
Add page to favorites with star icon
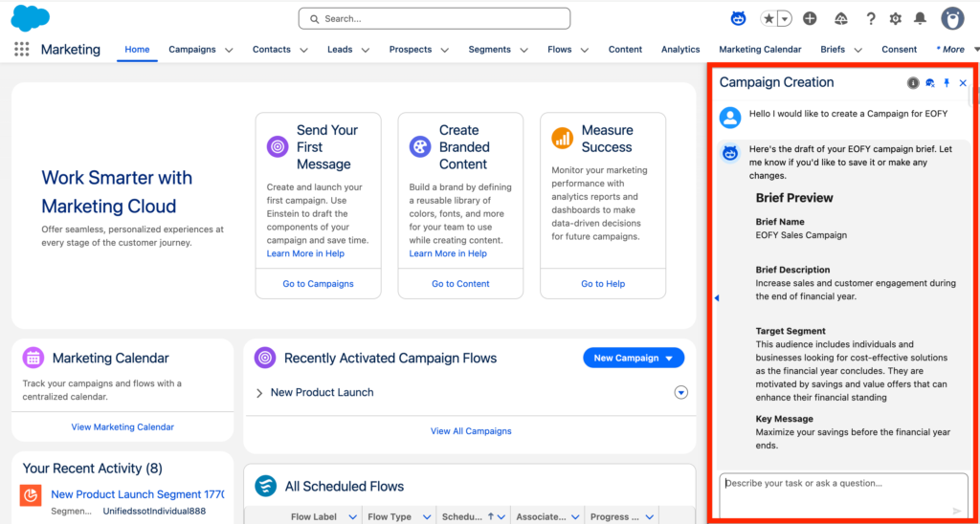(x=768, y=19)
